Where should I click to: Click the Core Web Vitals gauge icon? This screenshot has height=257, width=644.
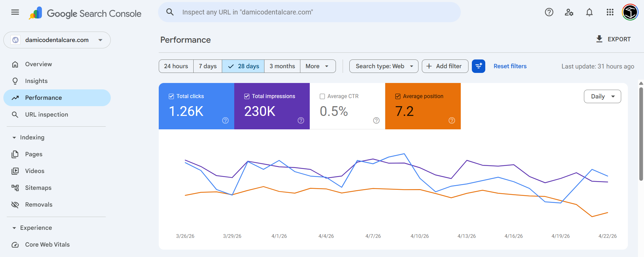point(15,245)
